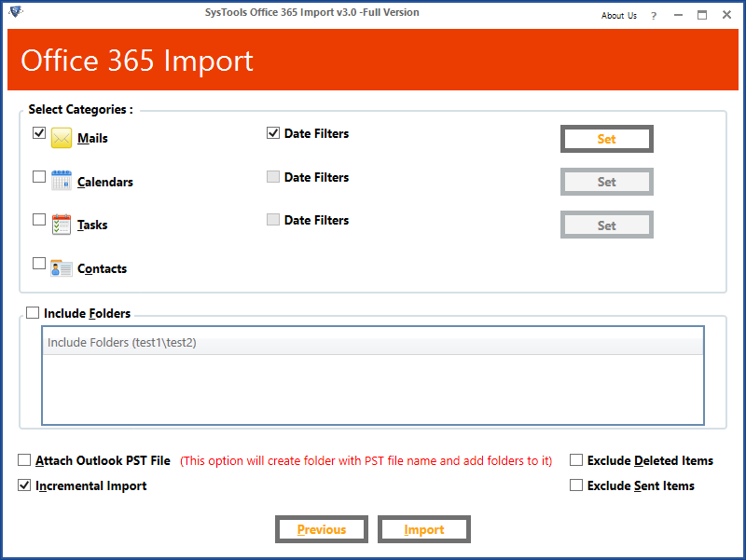Click the Tasks checklist icon

coord(62,225)
